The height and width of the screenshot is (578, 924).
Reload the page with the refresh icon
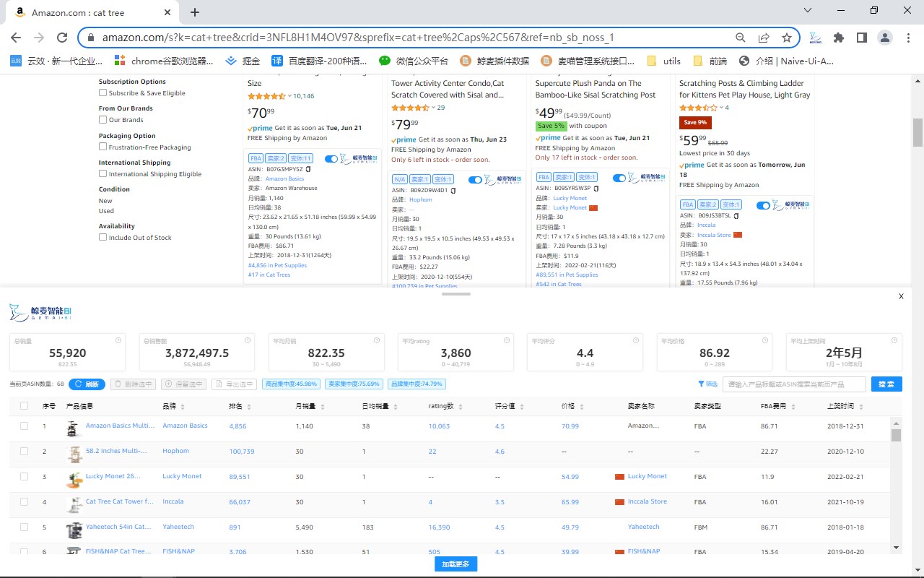pos(62,38)
